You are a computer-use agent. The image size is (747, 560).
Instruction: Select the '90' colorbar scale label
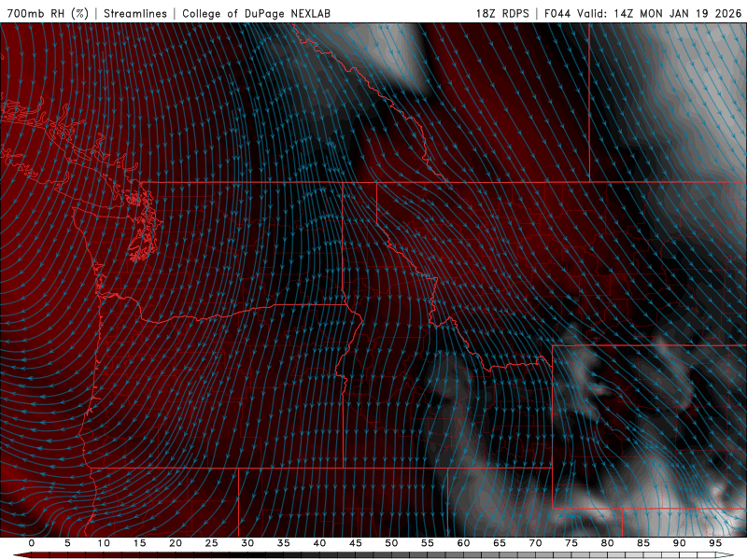pyautogui.click(x=679, y=543)
